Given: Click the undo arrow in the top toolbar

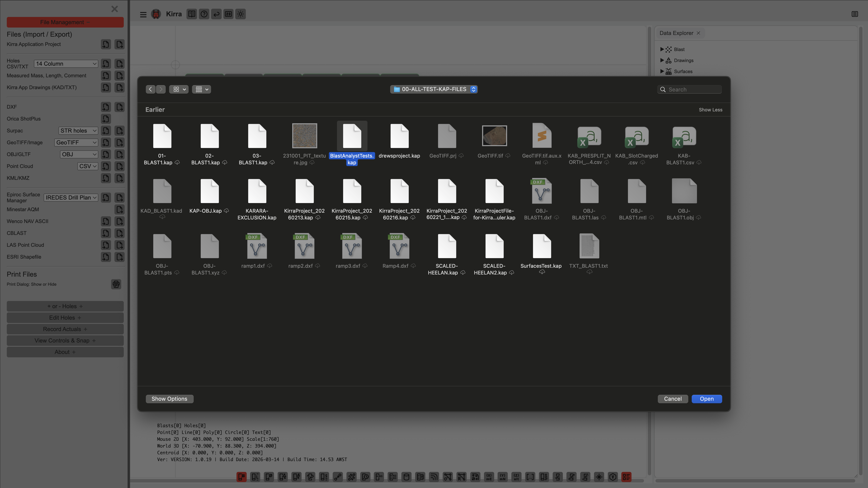Looking at the screenshot, I should pyautogui.click(x=216, y=14).
